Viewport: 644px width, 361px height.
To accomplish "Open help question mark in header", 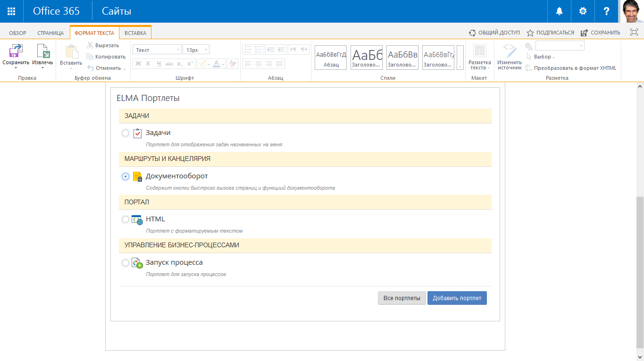I will coord(607,11).
